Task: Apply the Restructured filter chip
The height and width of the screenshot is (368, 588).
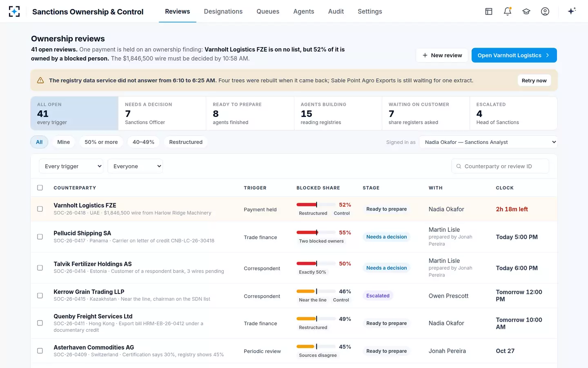Action: pos(186,142)
